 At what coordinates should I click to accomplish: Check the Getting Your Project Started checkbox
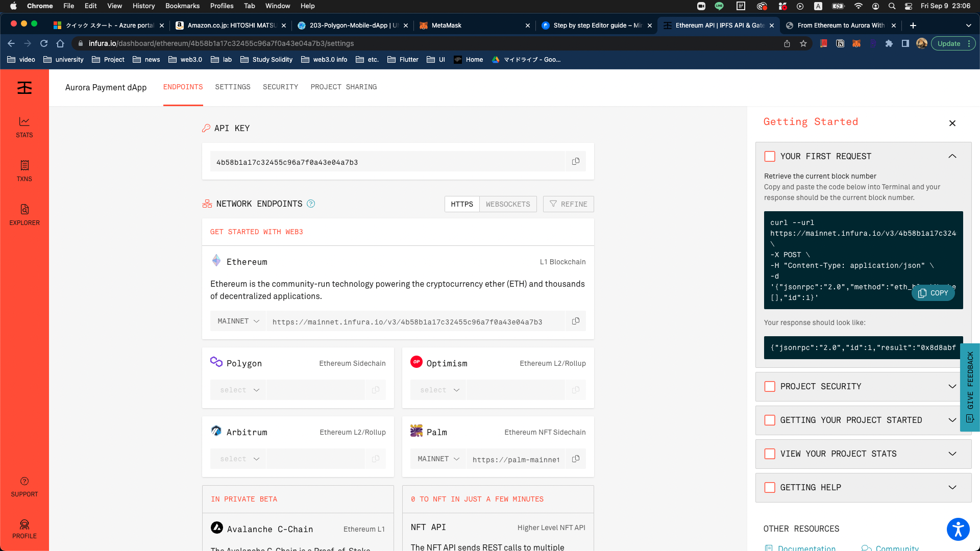(770, 420)
